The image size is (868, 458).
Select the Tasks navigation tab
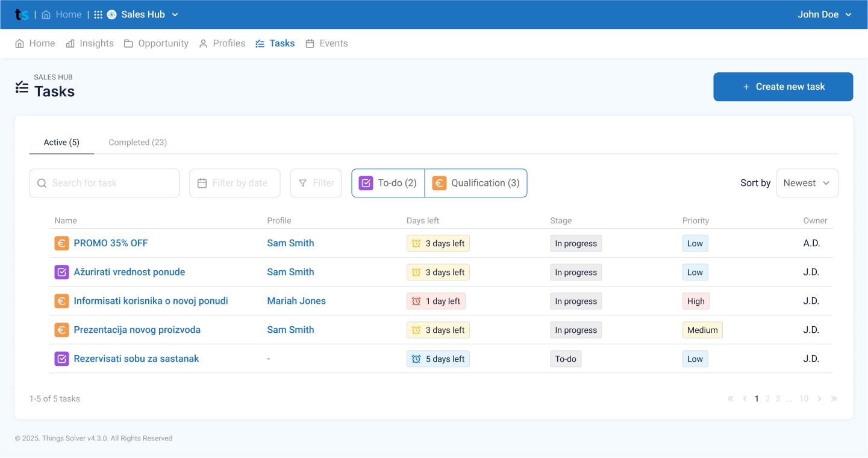pyautogui.click(x=275, y=43)
